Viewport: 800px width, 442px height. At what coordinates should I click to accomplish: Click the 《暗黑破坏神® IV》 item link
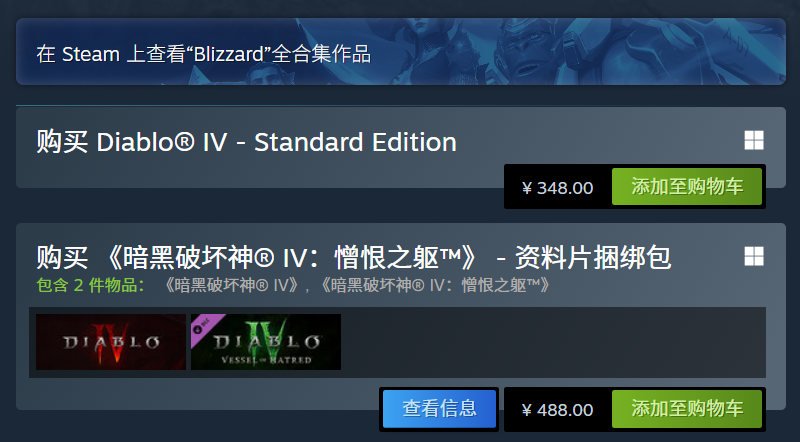click(231, 285)
